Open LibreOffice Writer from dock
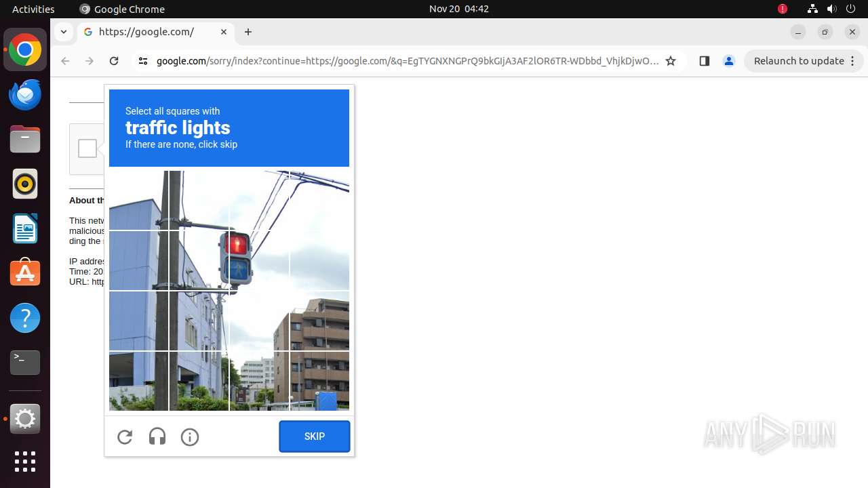Viewport: 868px width, 488px height. pos(25,228)
